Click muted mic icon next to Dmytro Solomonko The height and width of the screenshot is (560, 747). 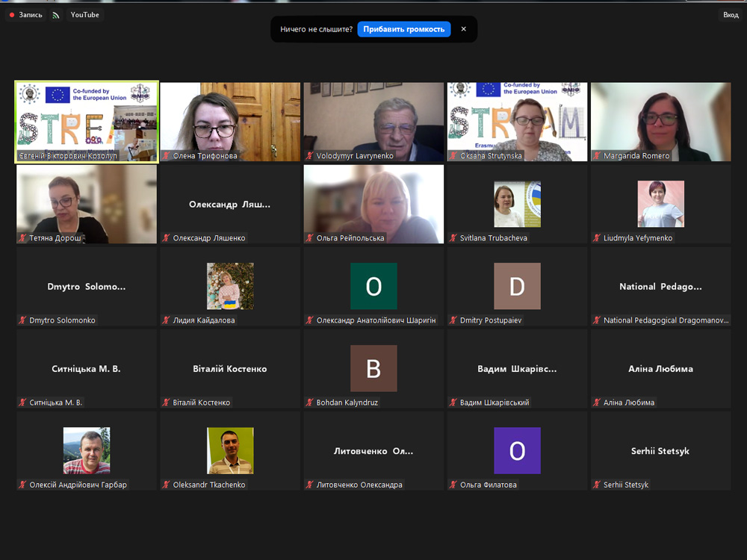(x=23, y=320)
